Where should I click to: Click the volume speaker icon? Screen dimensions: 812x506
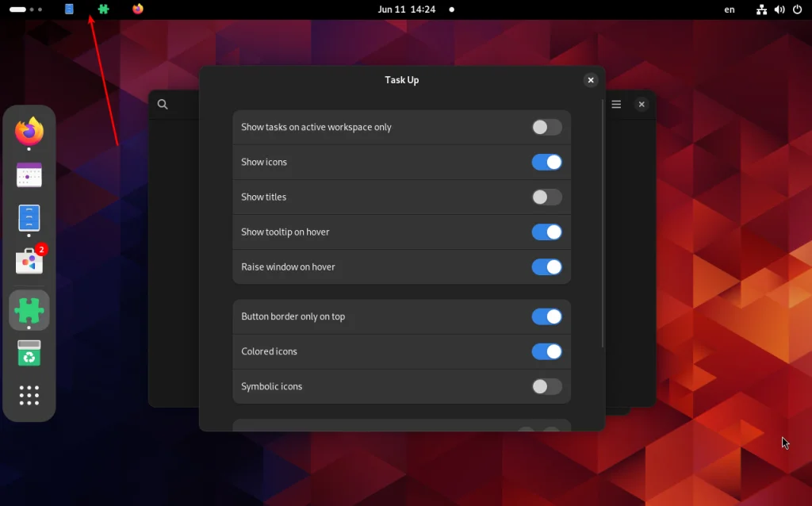779,10
